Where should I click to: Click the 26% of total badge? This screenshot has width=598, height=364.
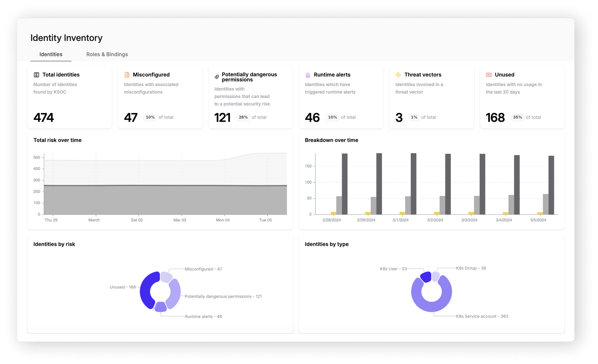tap(243, 117)
